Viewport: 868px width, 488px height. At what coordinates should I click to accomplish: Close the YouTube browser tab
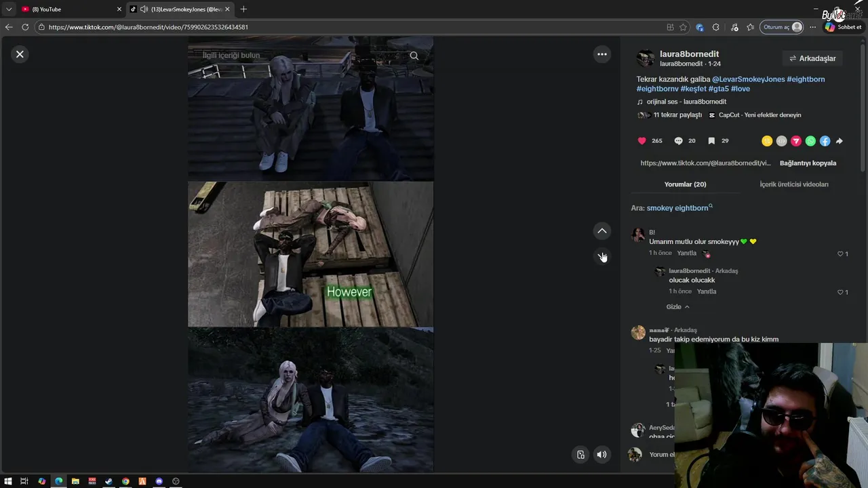[x=119, y=9]
